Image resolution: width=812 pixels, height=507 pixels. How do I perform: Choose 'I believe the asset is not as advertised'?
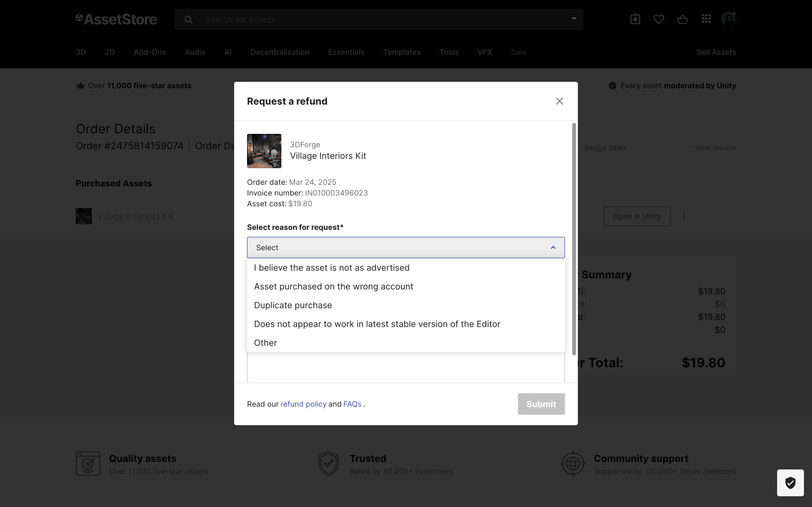point(332,268)
